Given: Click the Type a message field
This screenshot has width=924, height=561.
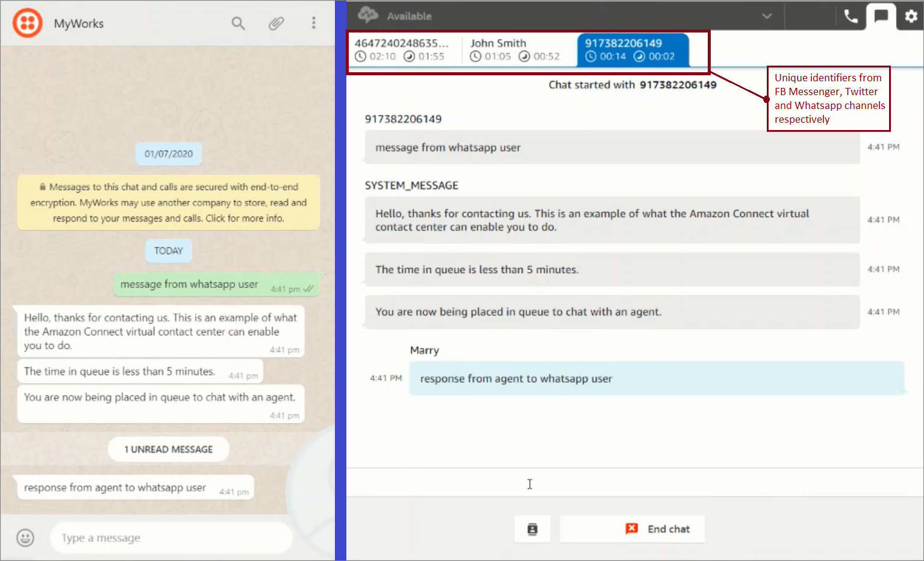Looking at the screenshot, I should tap(172, 538).
